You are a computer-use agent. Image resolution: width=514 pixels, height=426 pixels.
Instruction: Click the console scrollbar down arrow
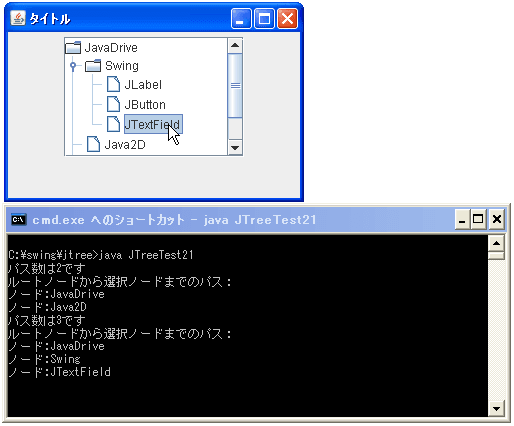tap(496, 408)
